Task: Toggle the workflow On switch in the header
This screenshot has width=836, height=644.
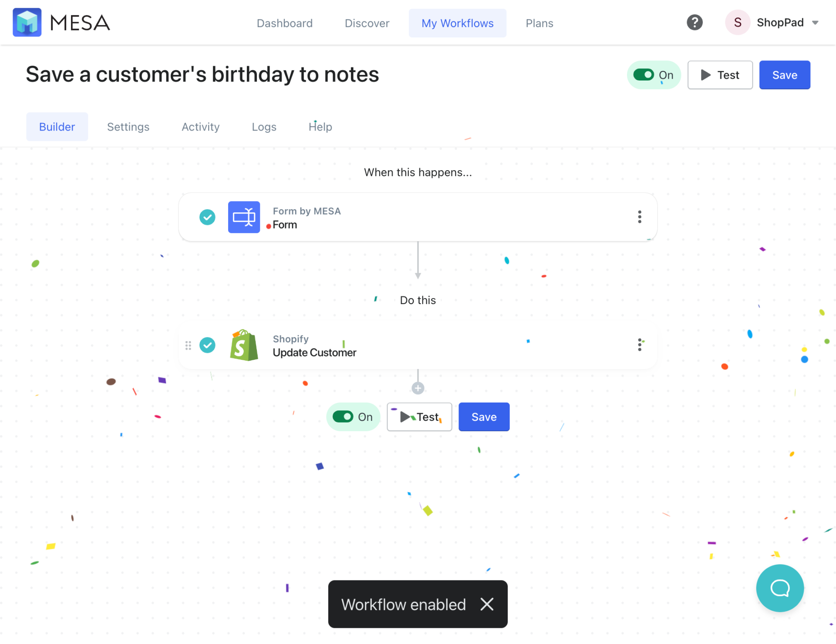Action: (x=644, y=75)
